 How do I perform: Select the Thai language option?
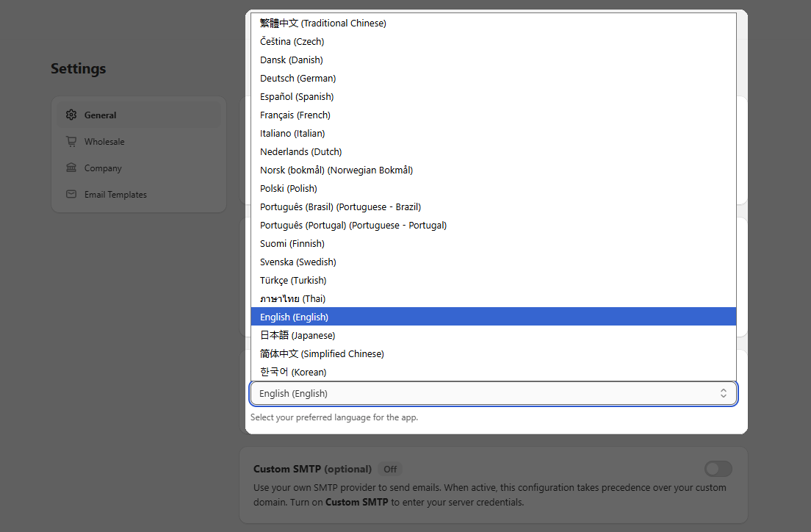[x=494, y=298]
